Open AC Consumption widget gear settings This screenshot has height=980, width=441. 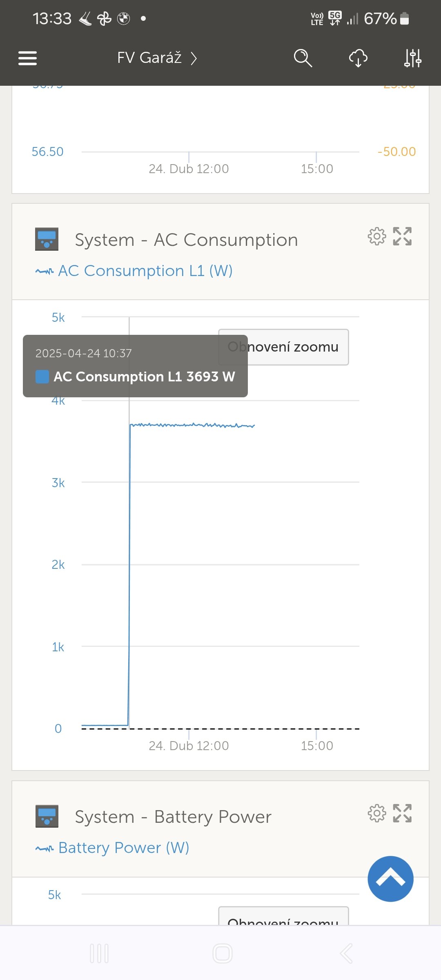376,236
